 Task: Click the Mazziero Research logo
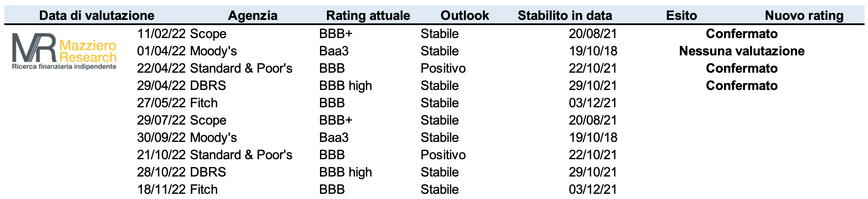64,51
